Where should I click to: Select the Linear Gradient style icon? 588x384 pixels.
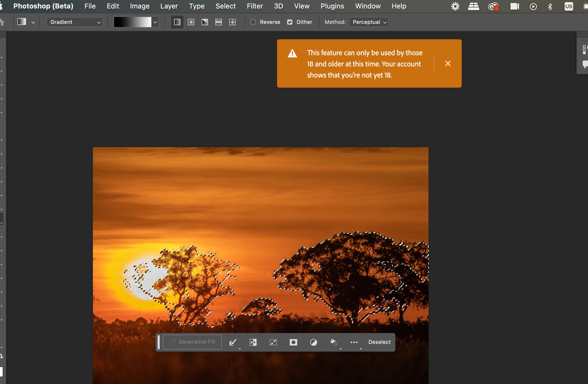tap(177, 22)
